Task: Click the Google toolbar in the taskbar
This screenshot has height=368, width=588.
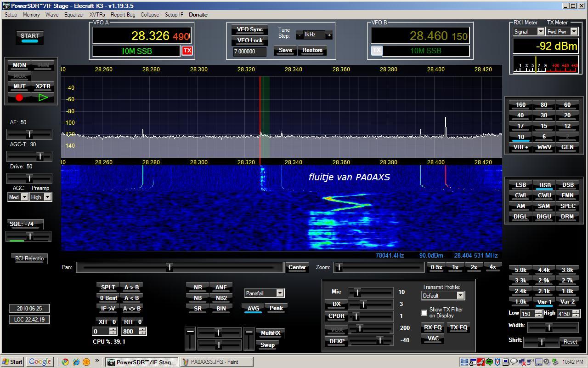Action: [40, 362]
